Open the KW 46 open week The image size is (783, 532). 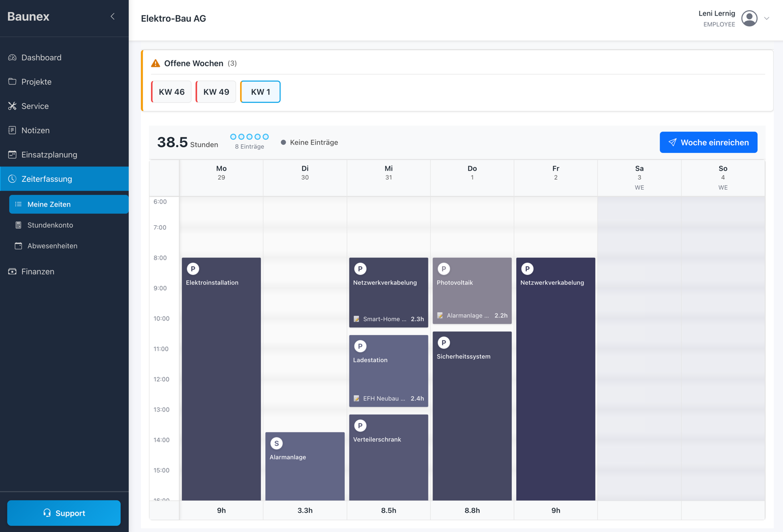coord(171,92)
